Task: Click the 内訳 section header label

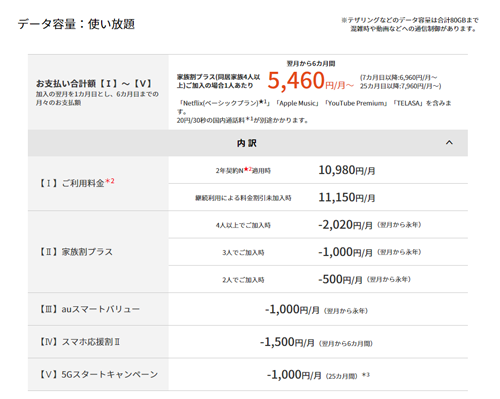Action: (x=247, y=143)
